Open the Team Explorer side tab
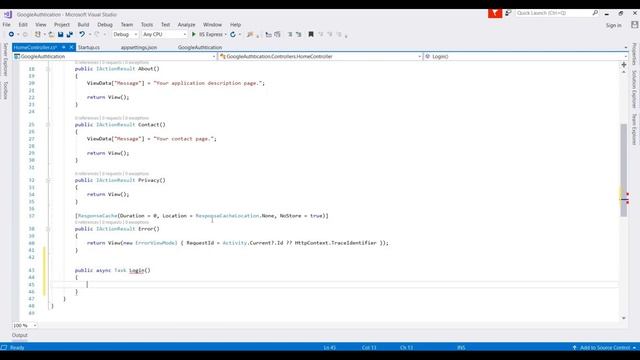 (634, 129)
